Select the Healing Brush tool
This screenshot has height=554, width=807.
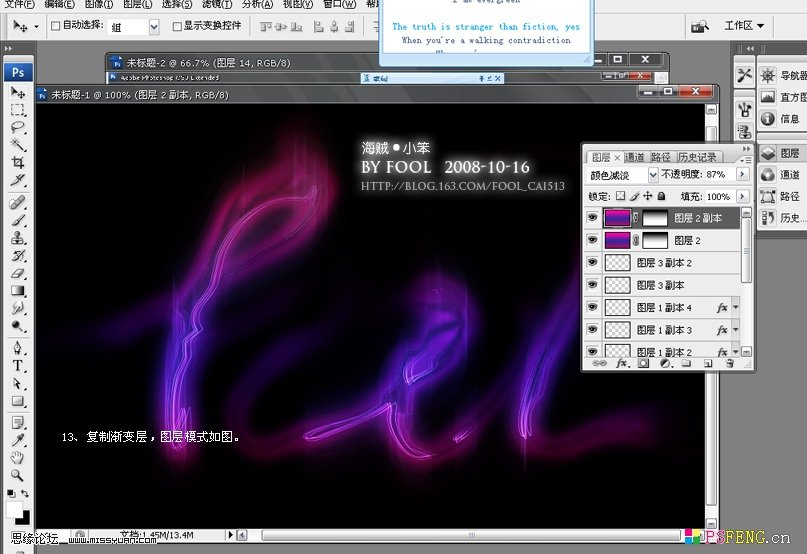[x=17, y=202]
